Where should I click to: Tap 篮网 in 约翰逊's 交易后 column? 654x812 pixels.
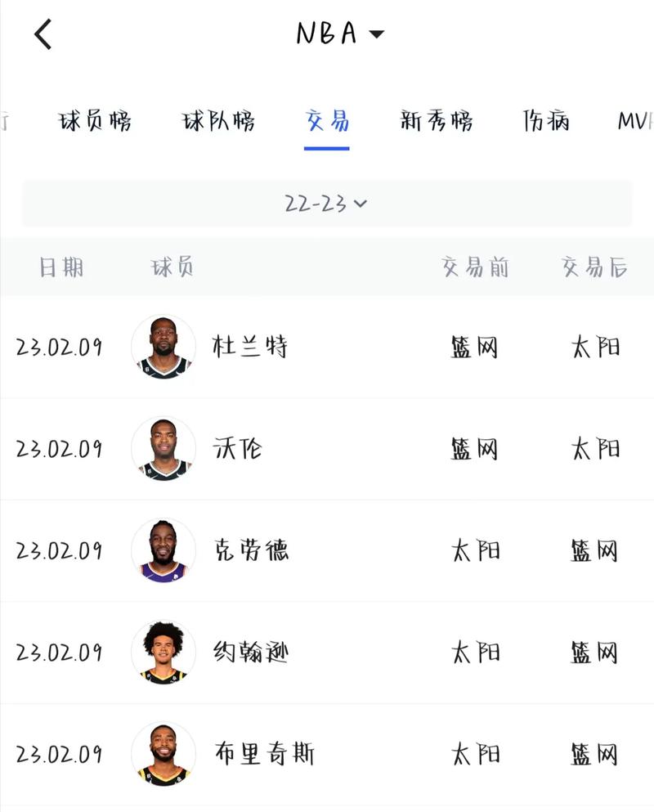pyautogui.click(x=594, y=653)
